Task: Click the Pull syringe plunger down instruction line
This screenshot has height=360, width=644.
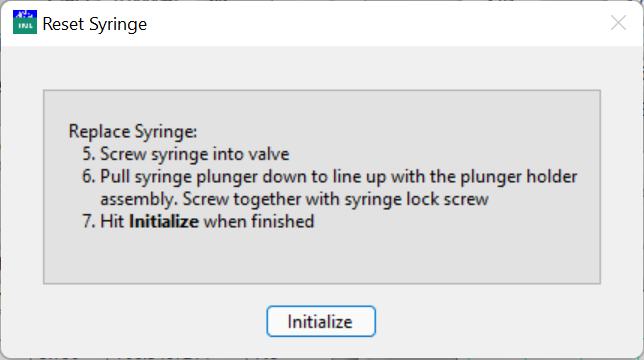Action: 329,177
